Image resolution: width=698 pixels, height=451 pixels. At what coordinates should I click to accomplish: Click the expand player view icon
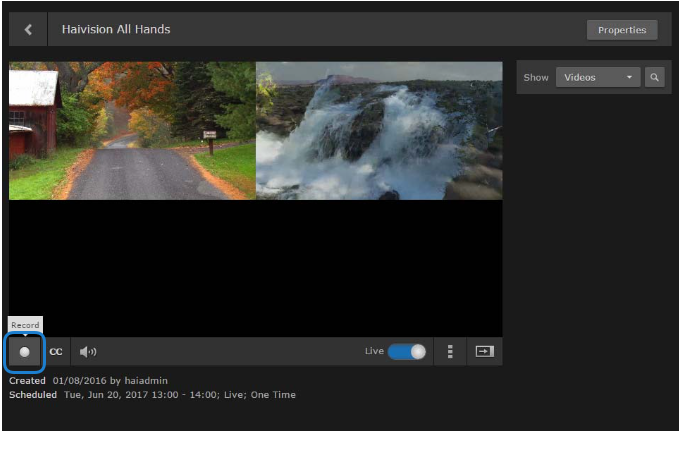click(x=485, y=352)
